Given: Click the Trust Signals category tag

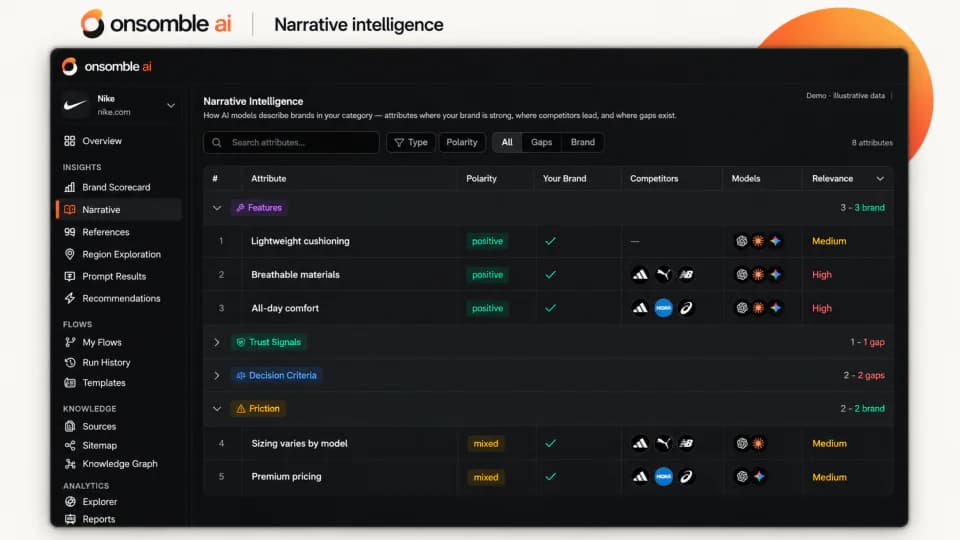Looking at the screenshot, I should point(269,342).
